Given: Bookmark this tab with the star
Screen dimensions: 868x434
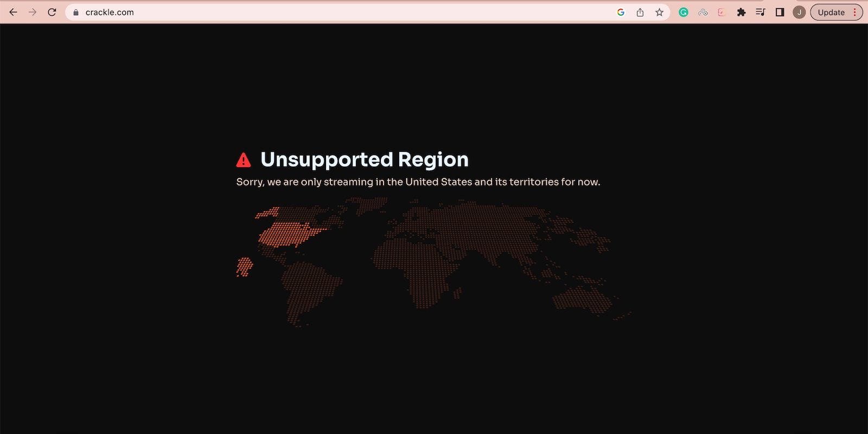Looking at the screenshot, I should tap(659, 12).
